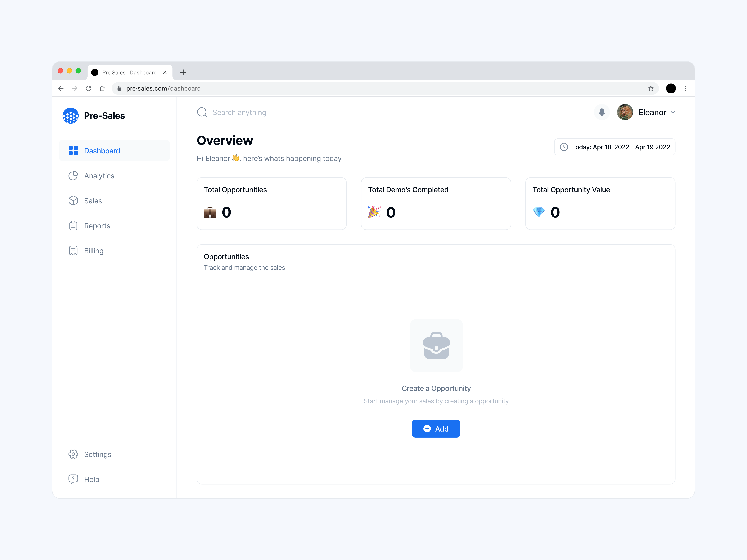Open the browser three-dot menu
747x560 pixels.
coord(685,88)
